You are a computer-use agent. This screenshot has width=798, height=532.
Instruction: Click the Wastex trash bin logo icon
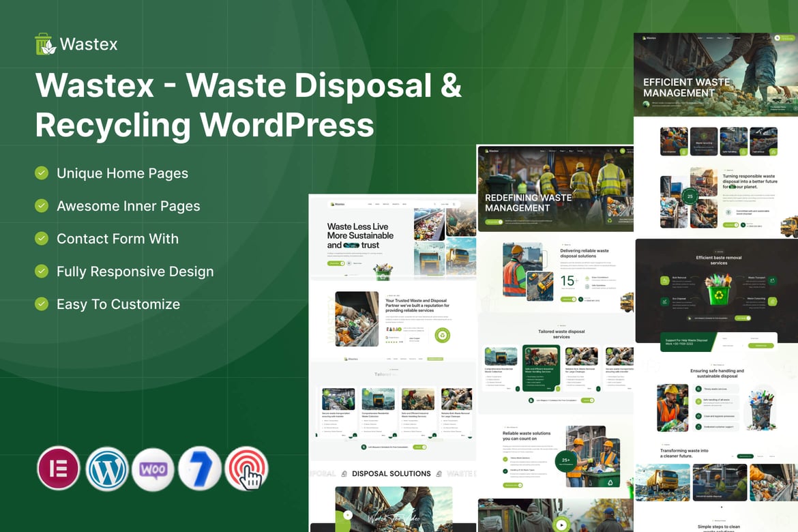click(45, 44)
